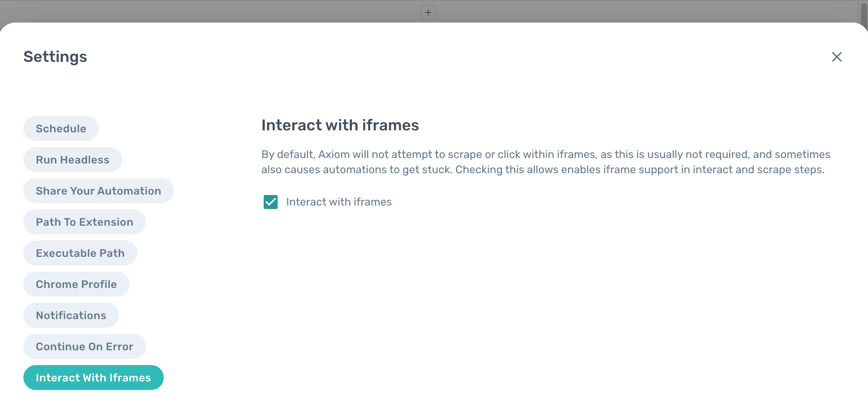This screenshot has width=868, height=411.
Task: Click the active Interact With Iframes tab
Action: 93,378
